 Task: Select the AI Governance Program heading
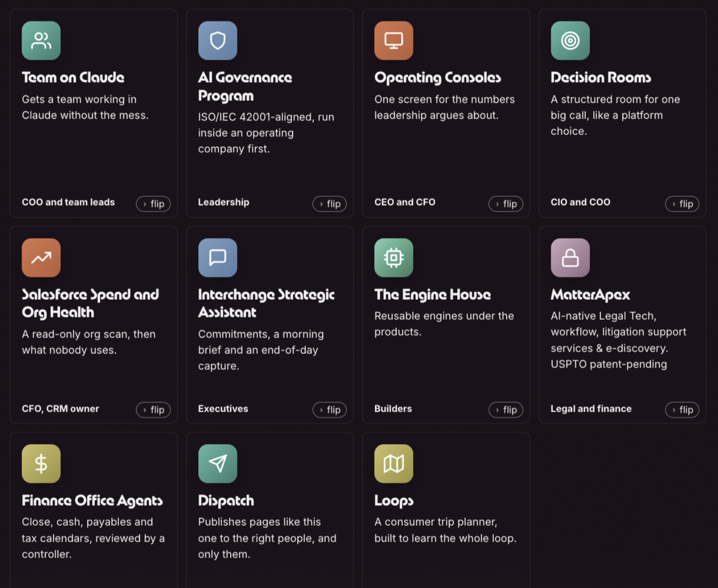245,87
